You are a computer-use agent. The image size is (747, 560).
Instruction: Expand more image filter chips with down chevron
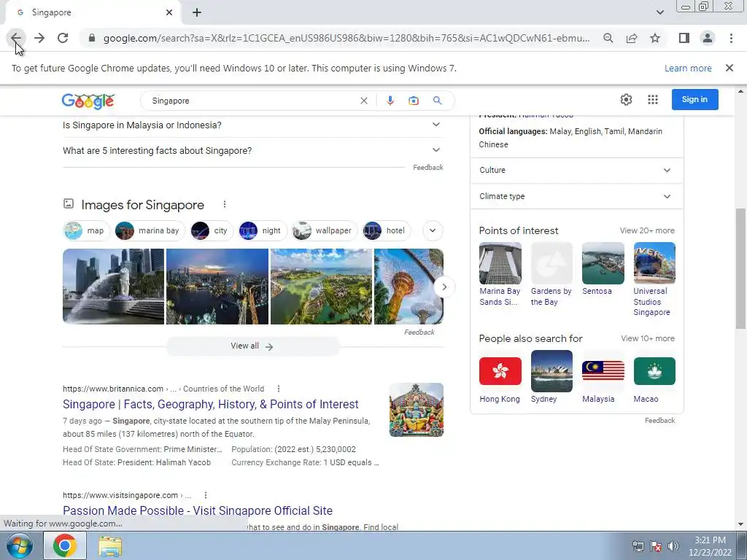(x=433, y=230)
